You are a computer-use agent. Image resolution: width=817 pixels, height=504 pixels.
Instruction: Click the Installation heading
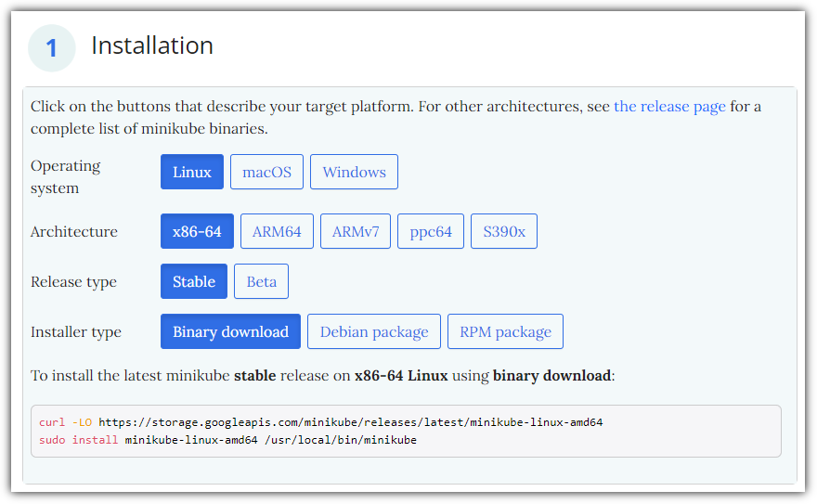(152, 45)
